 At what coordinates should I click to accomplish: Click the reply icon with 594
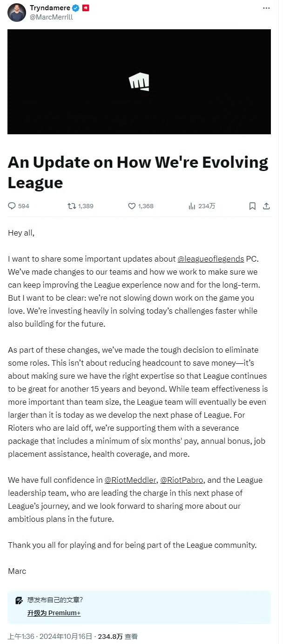[12, 206]
